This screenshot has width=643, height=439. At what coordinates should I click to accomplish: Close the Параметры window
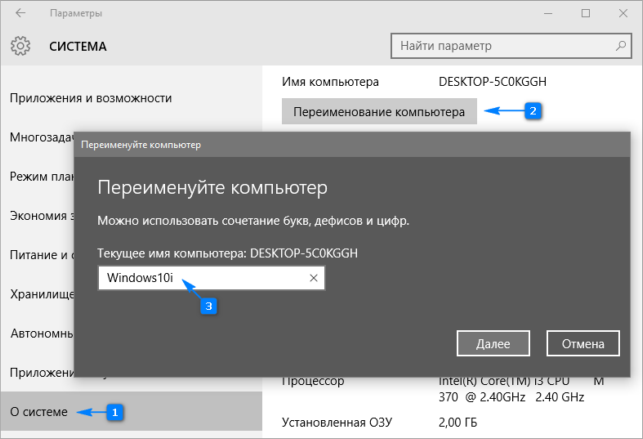623,13
